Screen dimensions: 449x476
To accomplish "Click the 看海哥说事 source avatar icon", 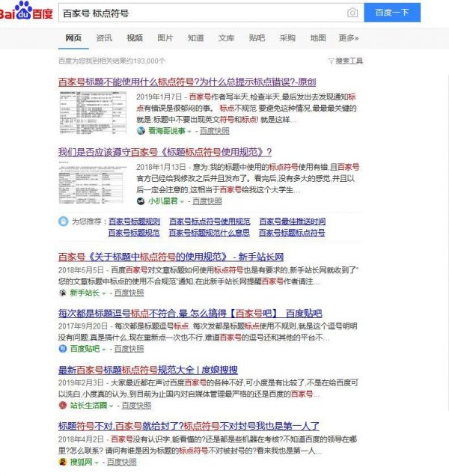I will [x=141, y=130].
